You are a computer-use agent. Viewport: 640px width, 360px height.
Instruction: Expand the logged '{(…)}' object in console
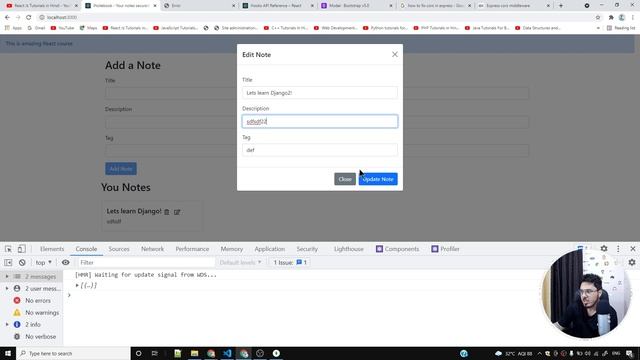[x=77, y=285]
